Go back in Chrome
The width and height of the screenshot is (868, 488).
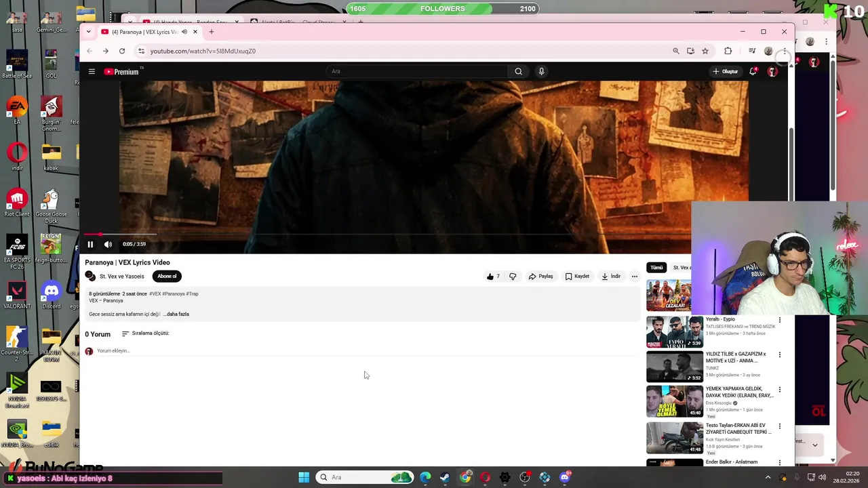pos(89,51)
